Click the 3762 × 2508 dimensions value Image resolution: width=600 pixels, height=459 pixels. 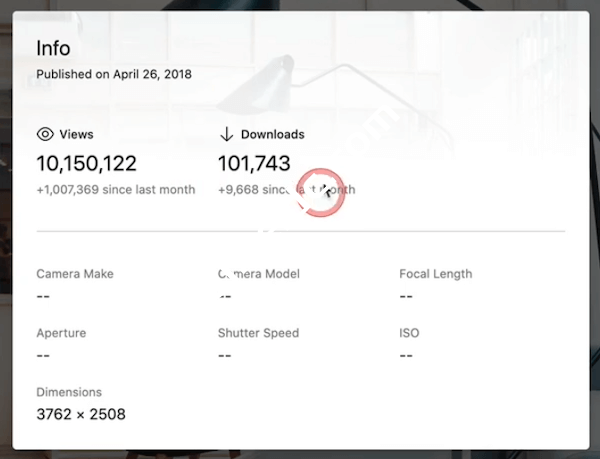pos(81,414)
